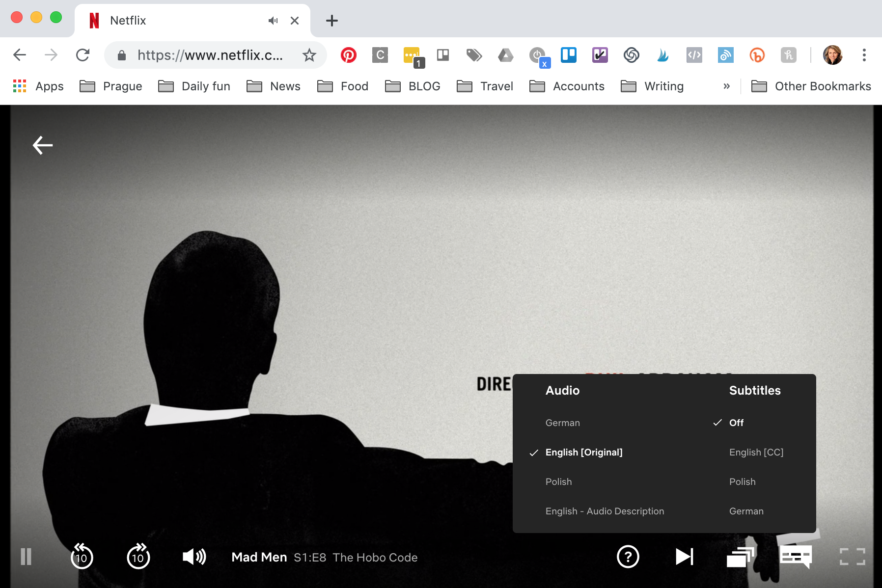Viewport: 882px width, 588px height.
Task: Turn subtitles Off
Action: point(736,423)
